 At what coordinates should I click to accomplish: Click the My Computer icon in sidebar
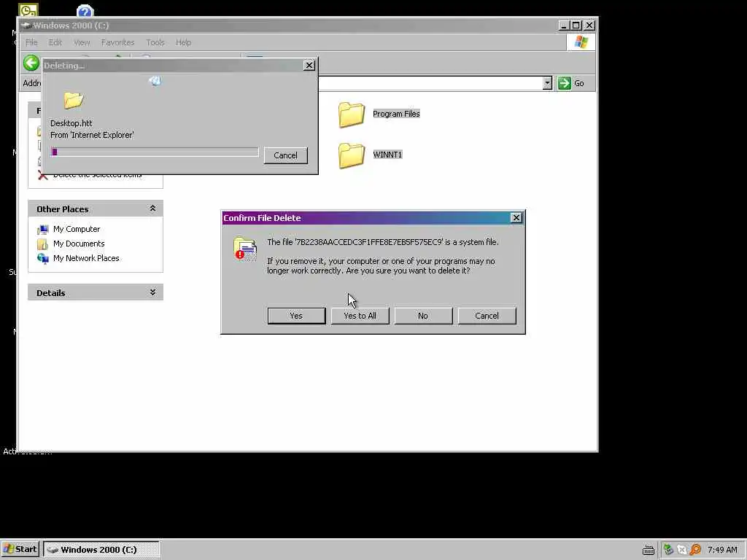(43, 230)
